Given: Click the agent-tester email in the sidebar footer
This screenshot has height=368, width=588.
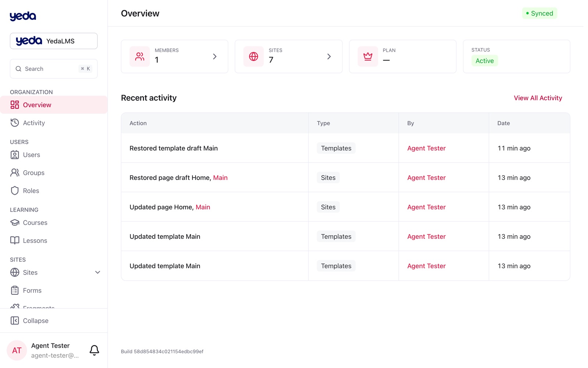Looking at the screenshot, I should pos(55,355).
